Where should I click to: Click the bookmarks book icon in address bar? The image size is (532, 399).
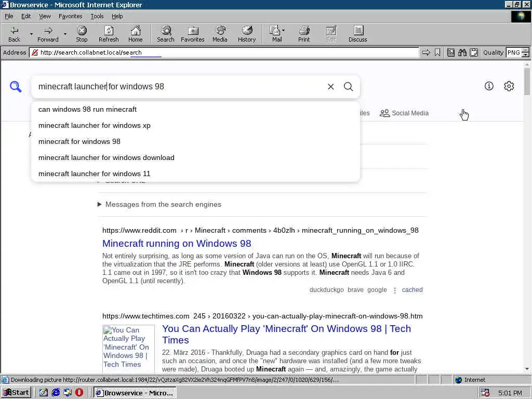click(451, 52)
